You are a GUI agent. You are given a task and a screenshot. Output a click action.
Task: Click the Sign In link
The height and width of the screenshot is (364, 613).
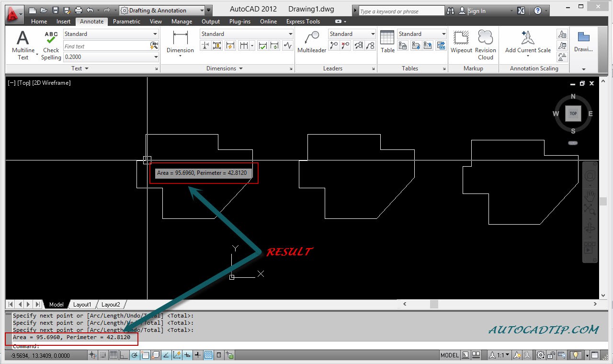point(477,11)
